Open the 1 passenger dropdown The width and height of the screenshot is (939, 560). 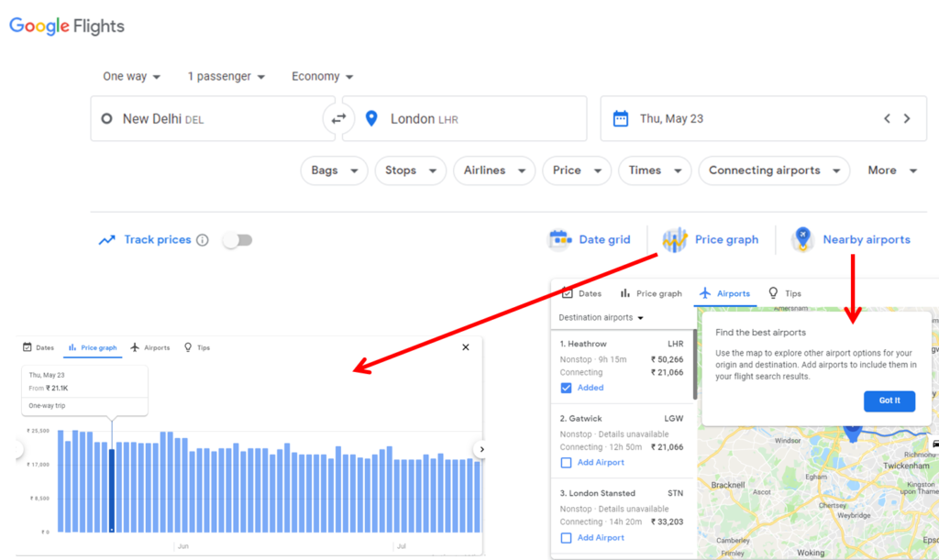(226, 77)
